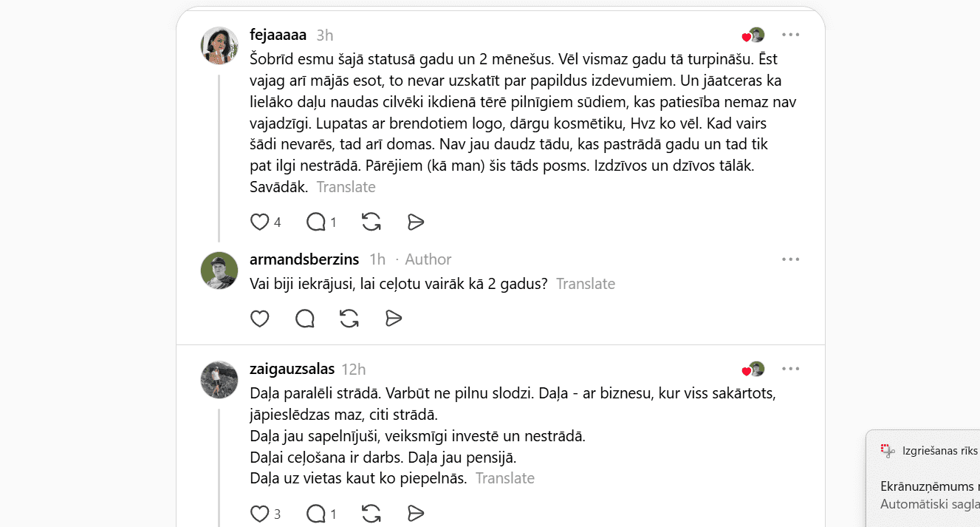Viewport: 980px width, 527px height.
Task: Translate fejaaaaa's post
Action: 346,187
